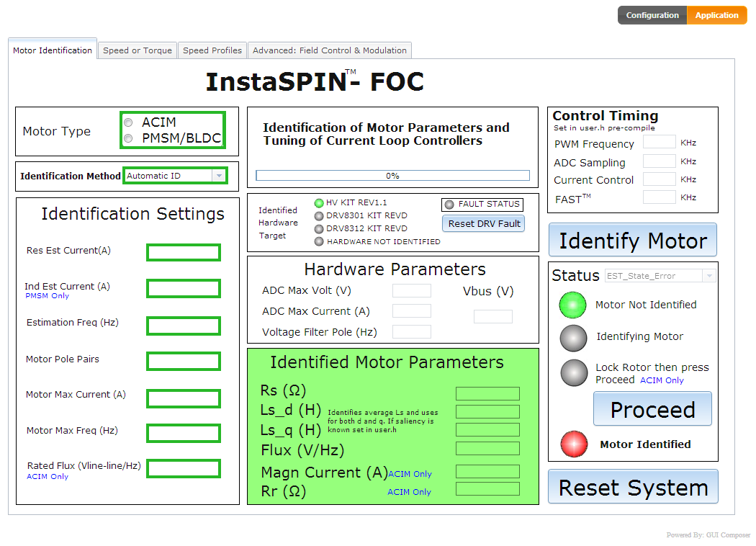Click the Motor Pole Pairs input field

click(184, 361)
